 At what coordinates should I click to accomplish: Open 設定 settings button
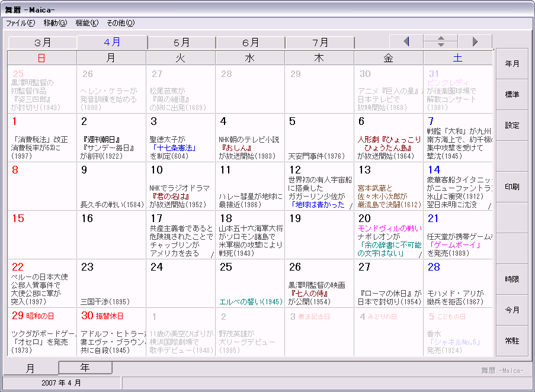click(512, 126)
